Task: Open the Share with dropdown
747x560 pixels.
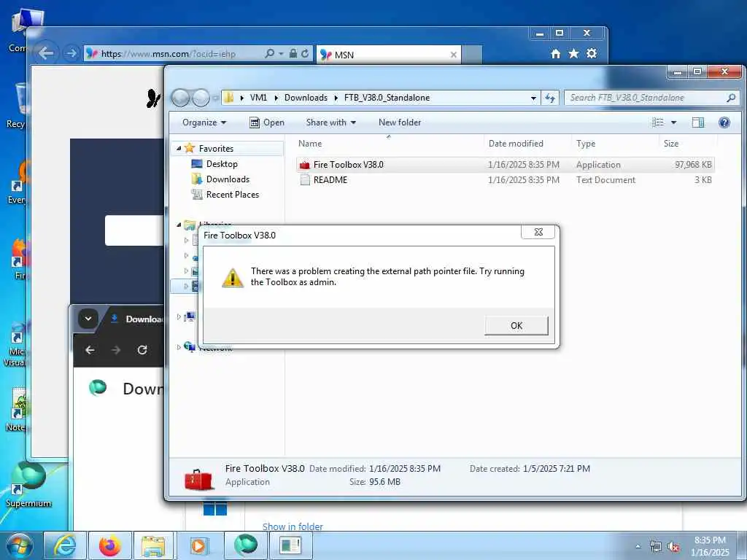Action: [x=331, y=122]
